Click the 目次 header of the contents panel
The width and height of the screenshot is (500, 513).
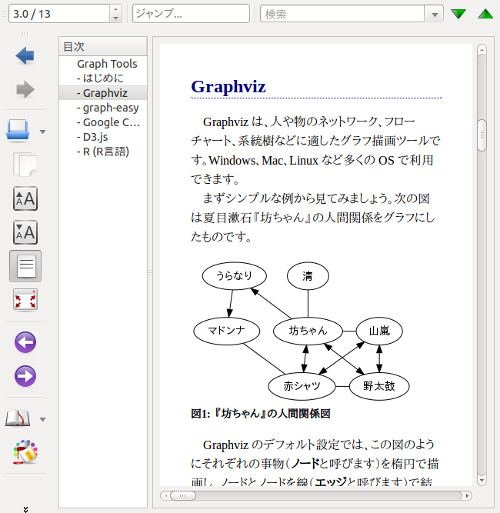(103, 46)
